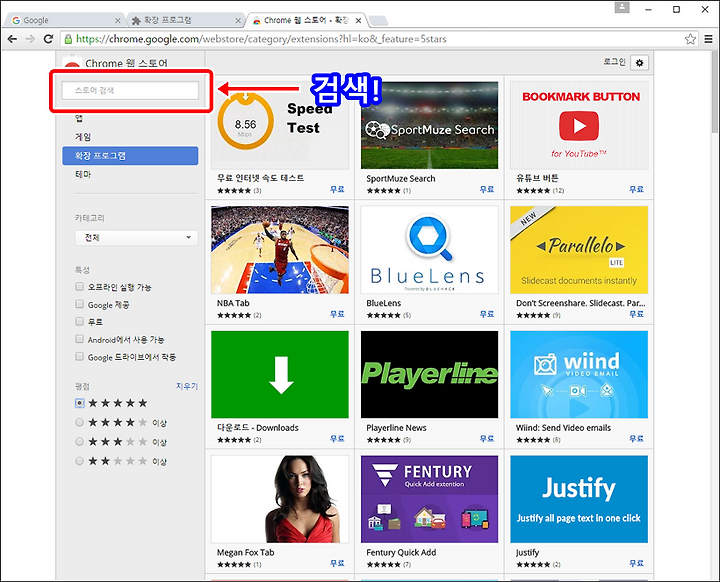720x582 pixels.
Task: Select two stars 이상 rating filter
Action: pyautogui.click(x=79, y=461)
